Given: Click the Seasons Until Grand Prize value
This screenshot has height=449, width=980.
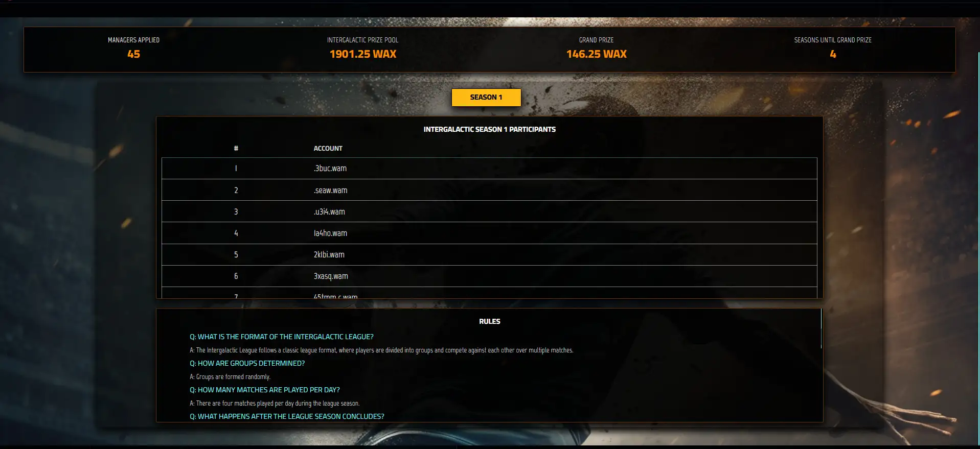Looking at the screenshot, I should (833, 54).
